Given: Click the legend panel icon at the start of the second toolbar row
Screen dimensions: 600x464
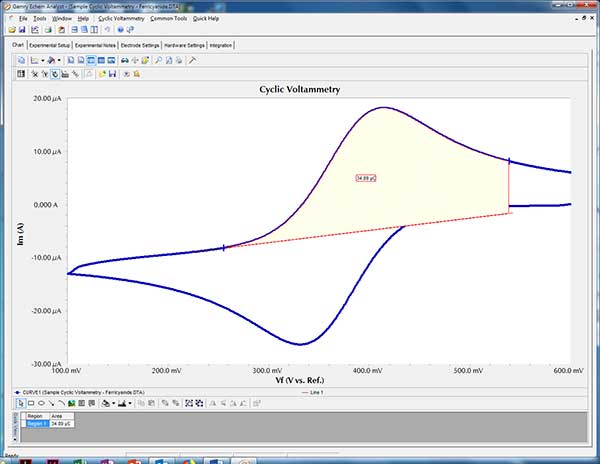Looking at the screenshot, I should [21, 74].
